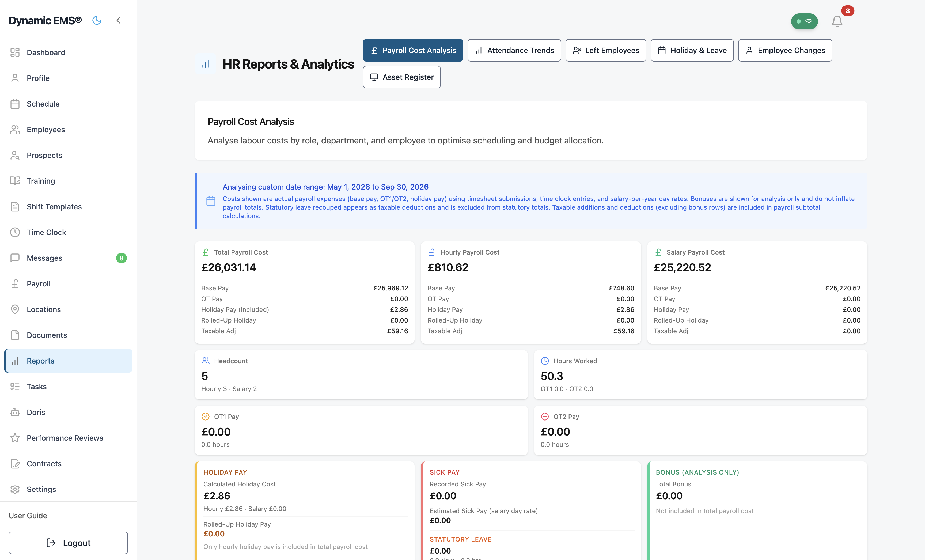Viewport: 925px width, 560px height.
Task: Click the OT1 Pay card heading
Action: (226, 417)
